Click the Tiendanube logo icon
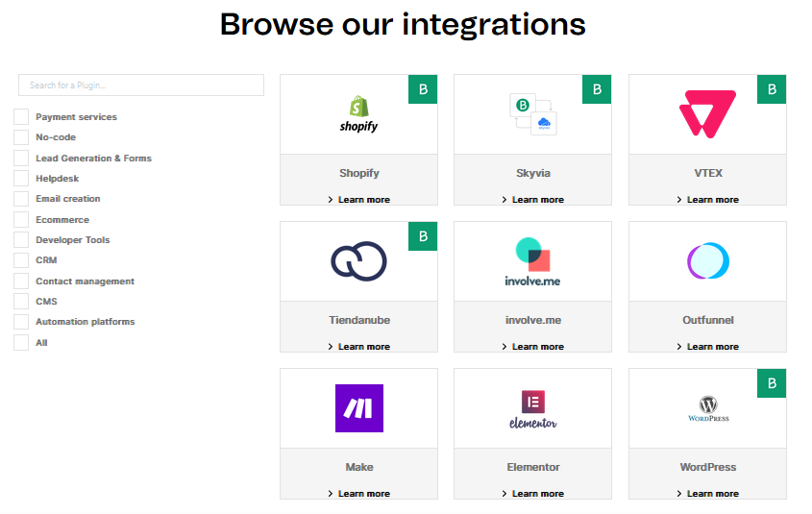Image resolution: width=812 pixels, height=514 pixels. point(358,261)
